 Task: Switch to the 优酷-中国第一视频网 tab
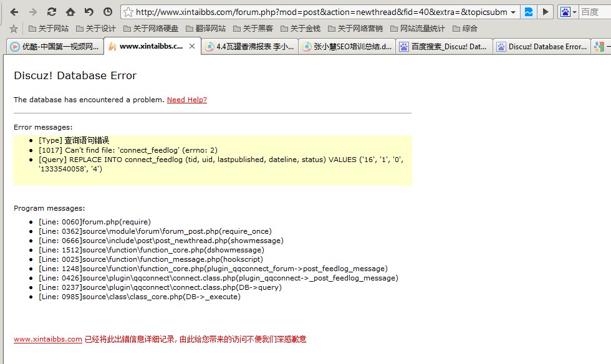click(x=55, y=46)
